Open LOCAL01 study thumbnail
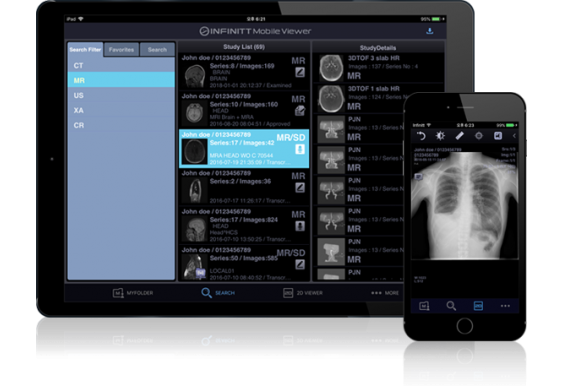Image resolution: width=564 pixels, height=386 pixels. tap(195, 267)
